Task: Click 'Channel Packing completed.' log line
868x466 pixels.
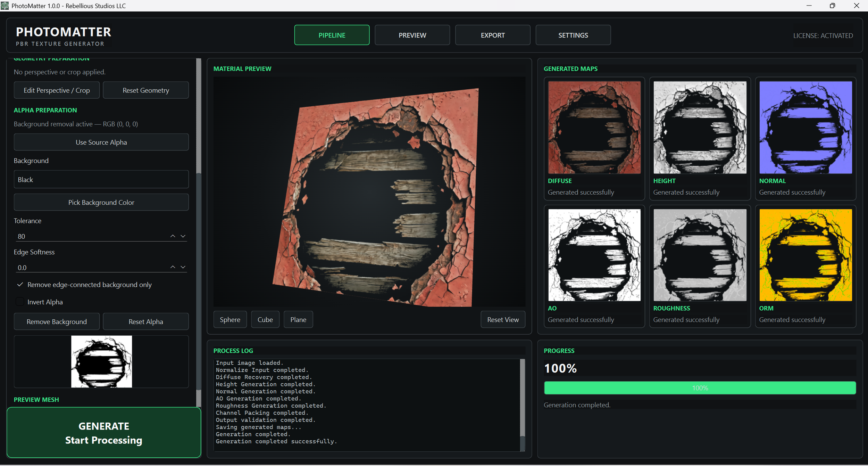Action: (x=262, y=413)
